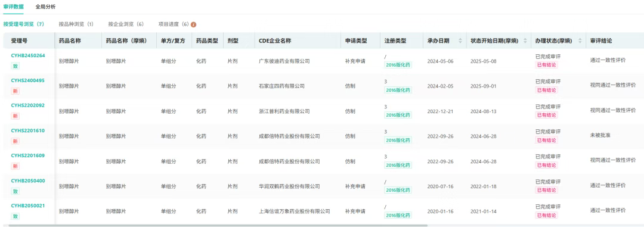Viewport: 644px width, 227px height.
Task: Click date 2024-05-06 in 承办日期 column
Action: click(x=440, y=61)
